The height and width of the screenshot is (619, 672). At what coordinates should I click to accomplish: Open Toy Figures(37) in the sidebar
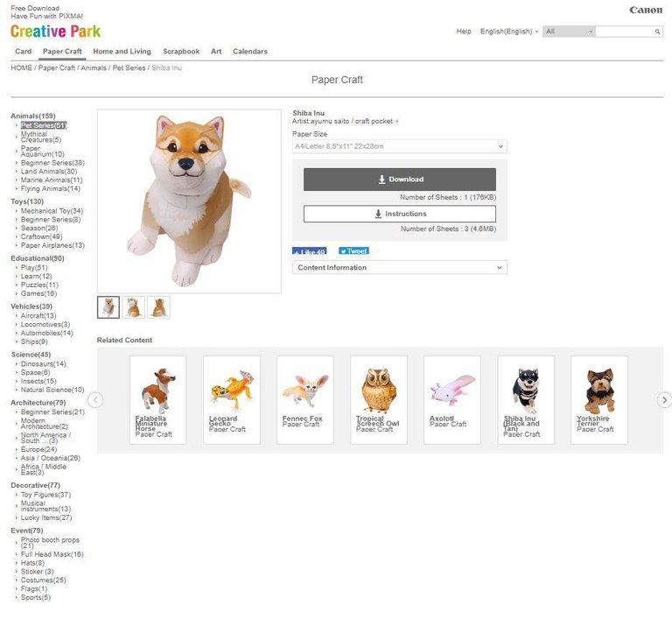coord(45,494)
